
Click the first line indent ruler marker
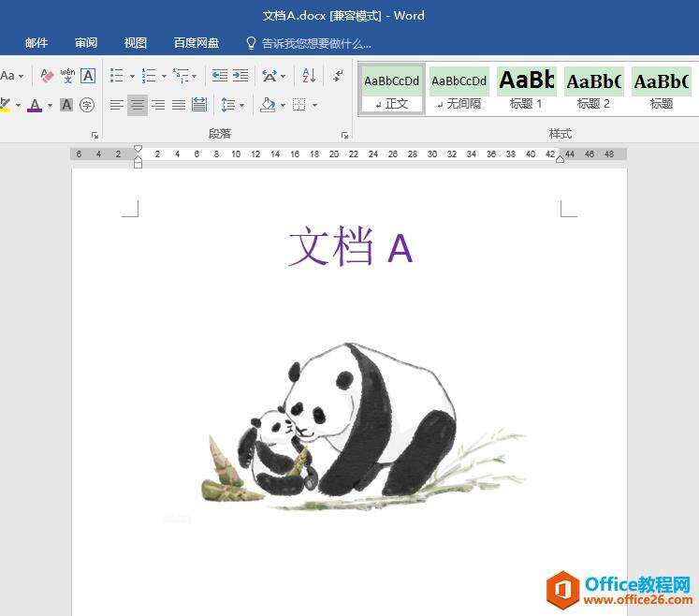pos(138,149)
